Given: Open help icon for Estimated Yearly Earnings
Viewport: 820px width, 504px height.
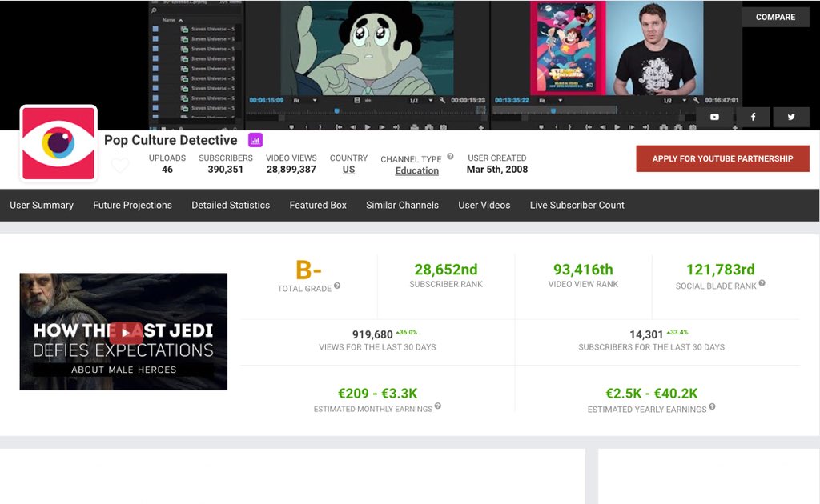Looking at the screenshot, I should 712,407.
